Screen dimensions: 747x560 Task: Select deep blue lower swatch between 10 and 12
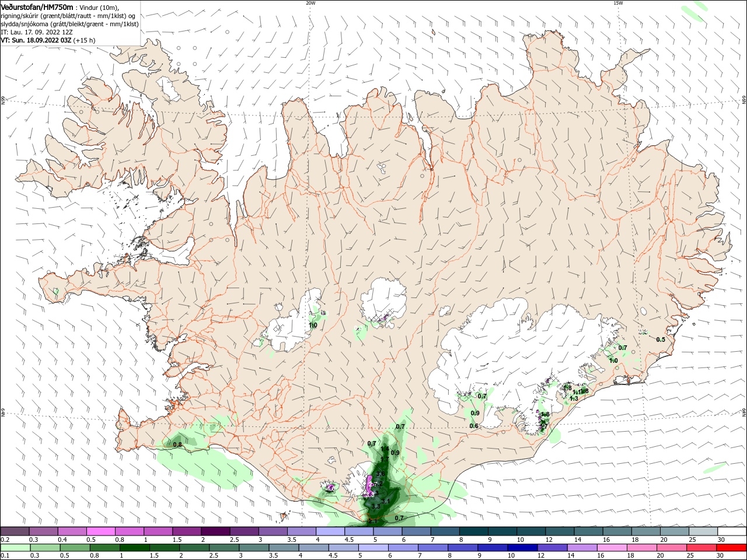pos(522,548)
